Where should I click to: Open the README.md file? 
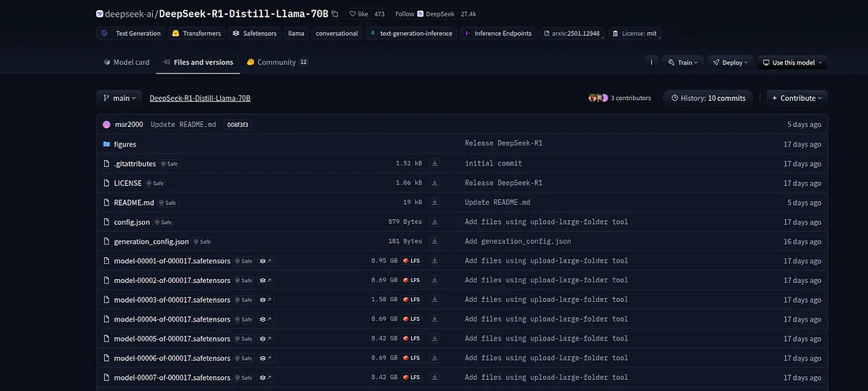click(134, 203)
